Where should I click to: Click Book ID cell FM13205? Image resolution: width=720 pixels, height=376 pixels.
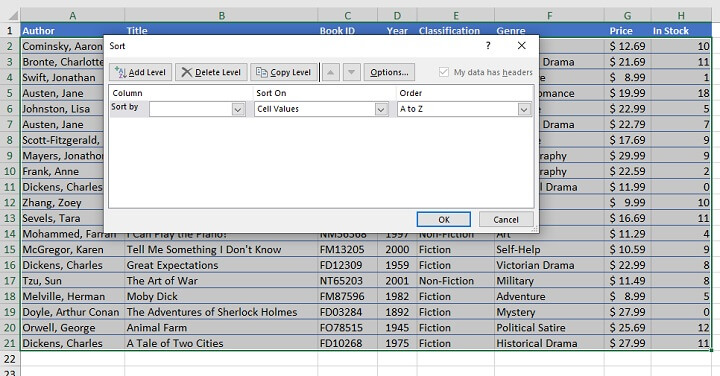[348, 250]
